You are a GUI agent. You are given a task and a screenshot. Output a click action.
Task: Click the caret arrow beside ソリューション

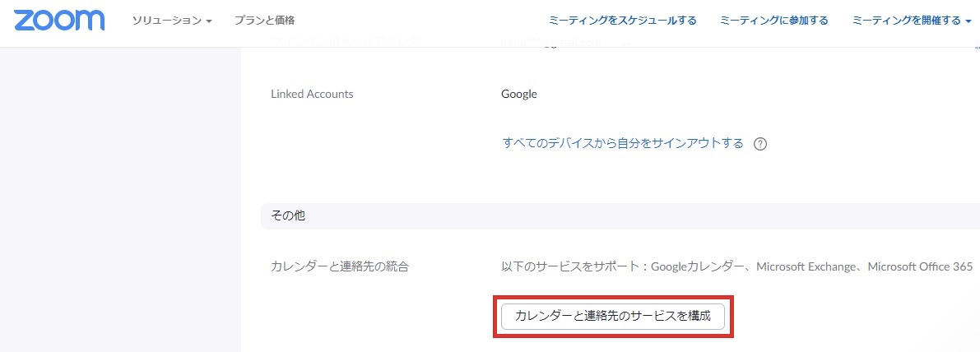209,21
